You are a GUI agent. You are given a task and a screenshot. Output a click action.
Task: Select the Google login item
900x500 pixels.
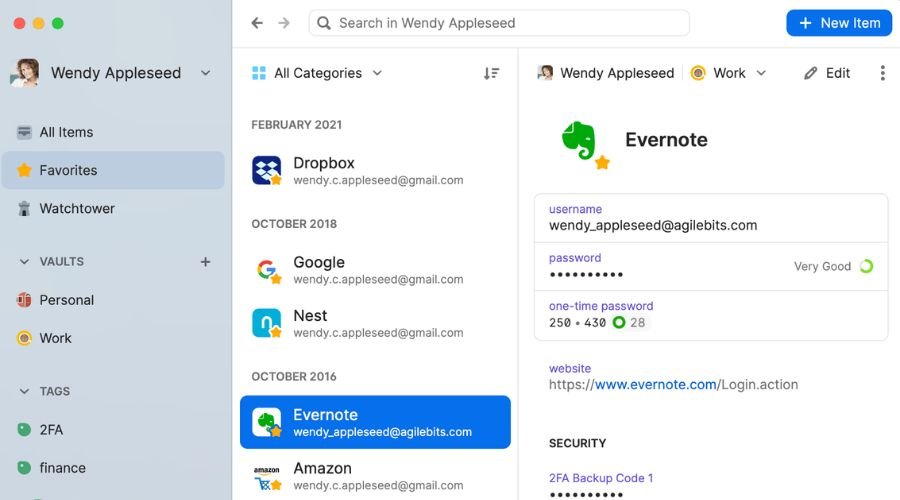tap(375, 270)
